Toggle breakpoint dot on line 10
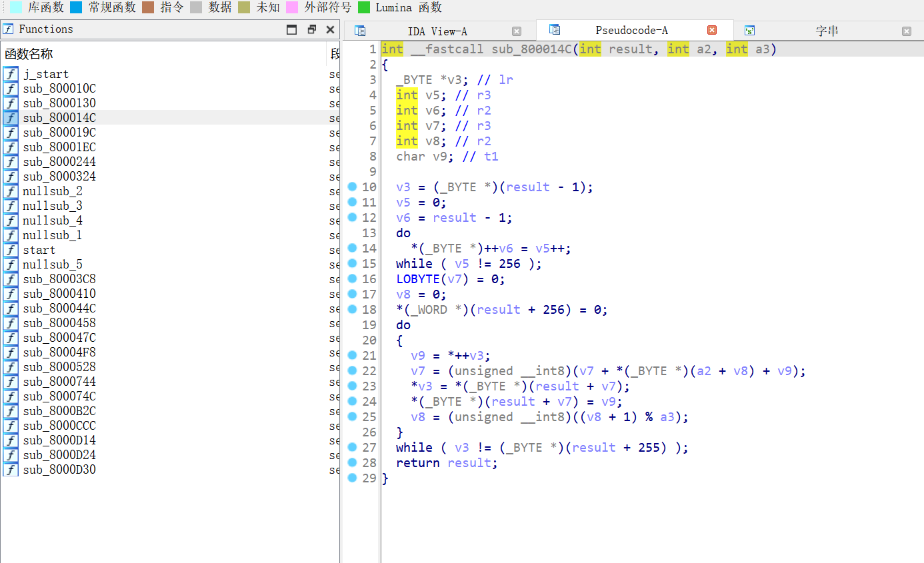 point(352,187)
